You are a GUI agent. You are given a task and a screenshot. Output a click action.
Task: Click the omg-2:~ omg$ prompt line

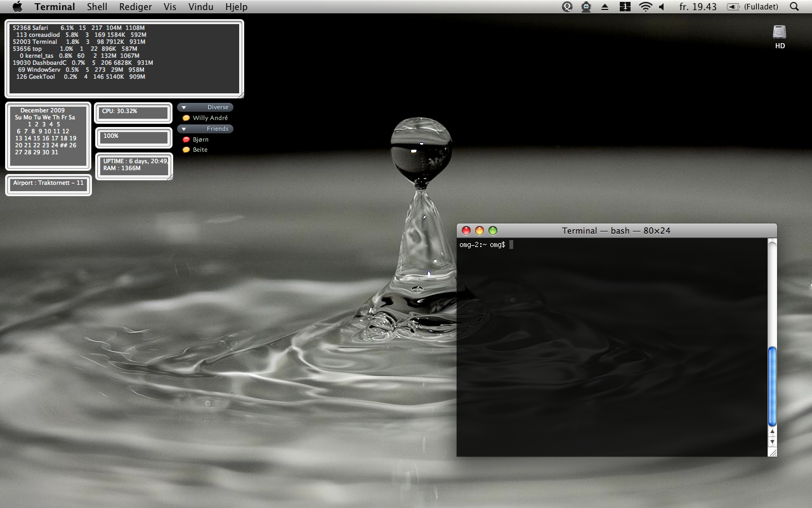(483, 245)
